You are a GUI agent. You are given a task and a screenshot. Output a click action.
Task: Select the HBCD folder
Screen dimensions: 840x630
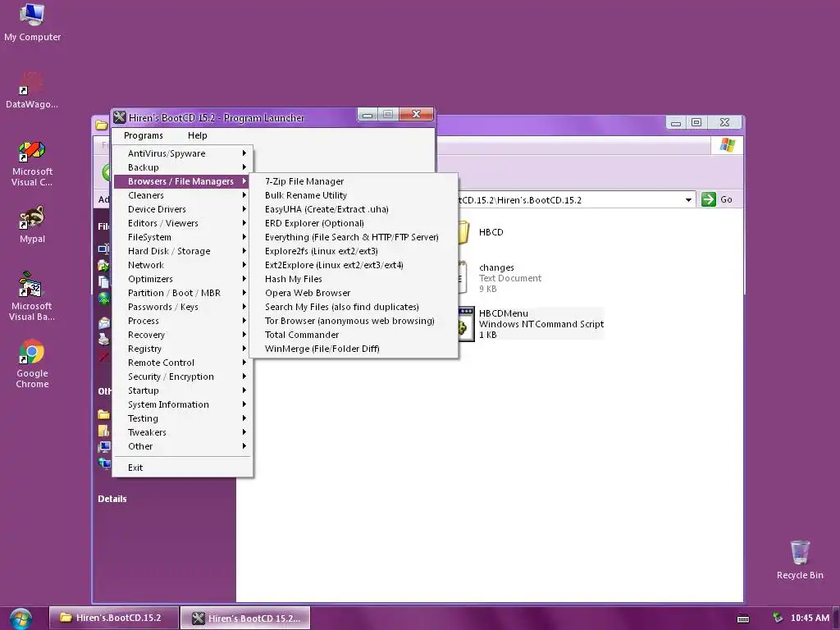click(x=481, y=232)
